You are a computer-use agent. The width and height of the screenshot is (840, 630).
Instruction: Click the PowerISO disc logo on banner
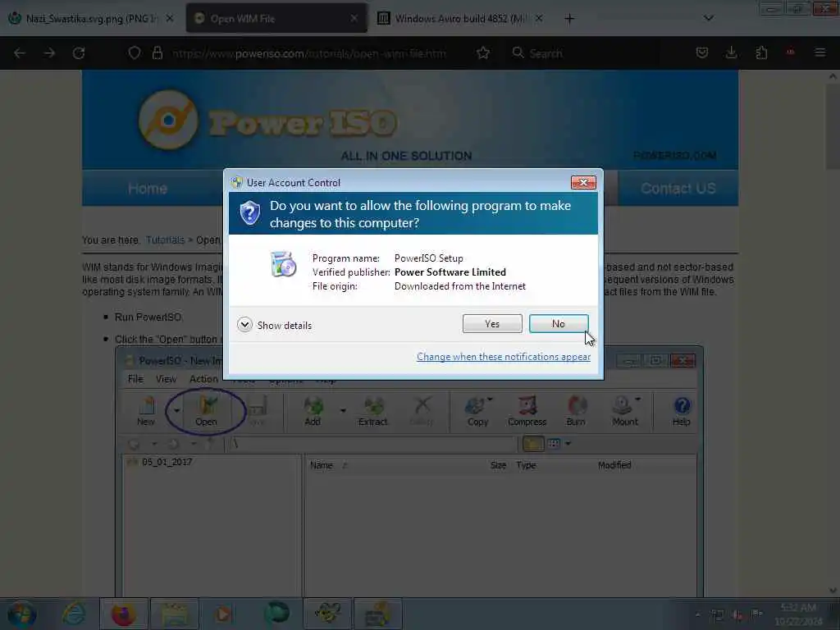pyautogui.click(x=168, y=120)
